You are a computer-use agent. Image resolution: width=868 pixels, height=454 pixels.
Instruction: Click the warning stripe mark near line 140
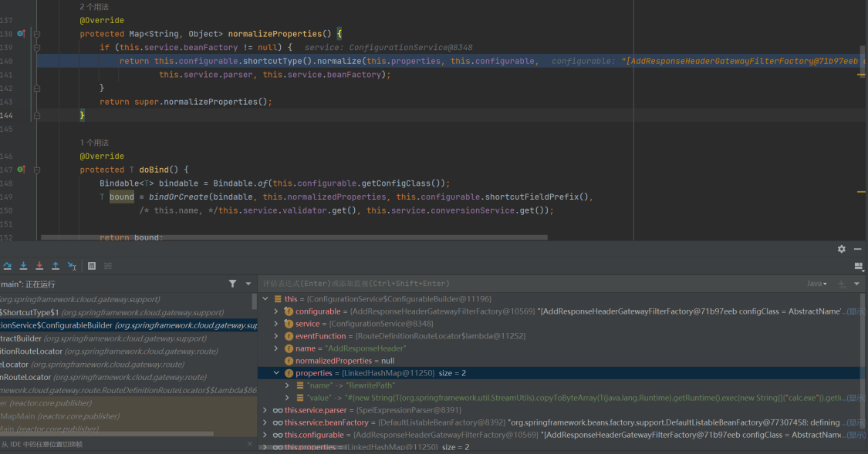click(861, 75)
